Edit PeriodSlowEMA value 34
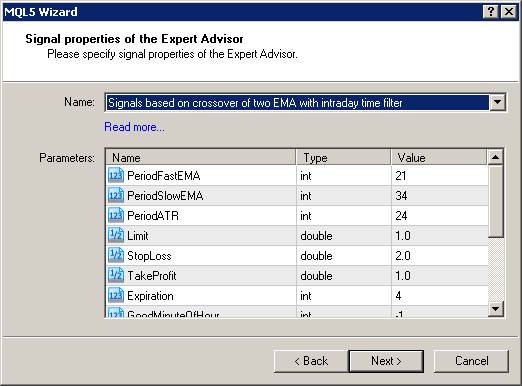This screenshot has width=522, height=386. coord(440,196)
